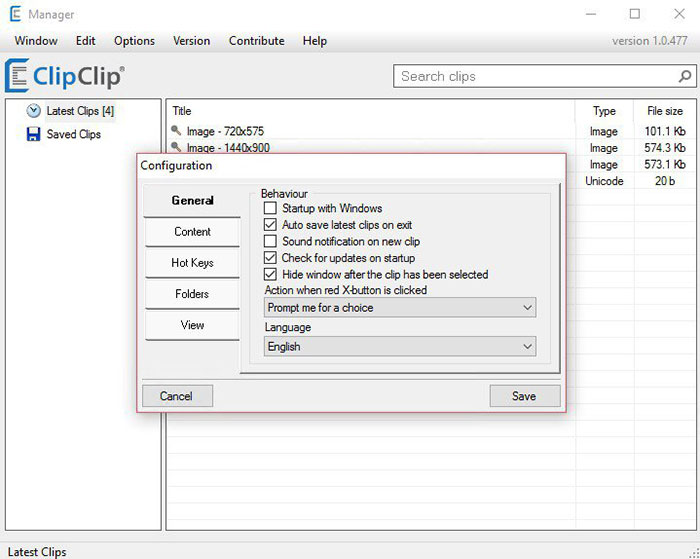Open the Options menu
This screenshot has width=700, height=559.
point(134,41)
